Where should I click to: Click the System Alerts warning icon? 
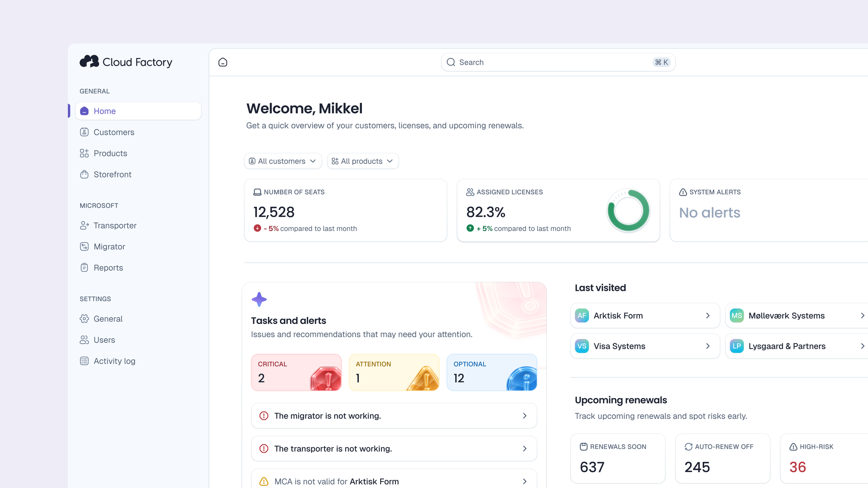click(683, 192)
